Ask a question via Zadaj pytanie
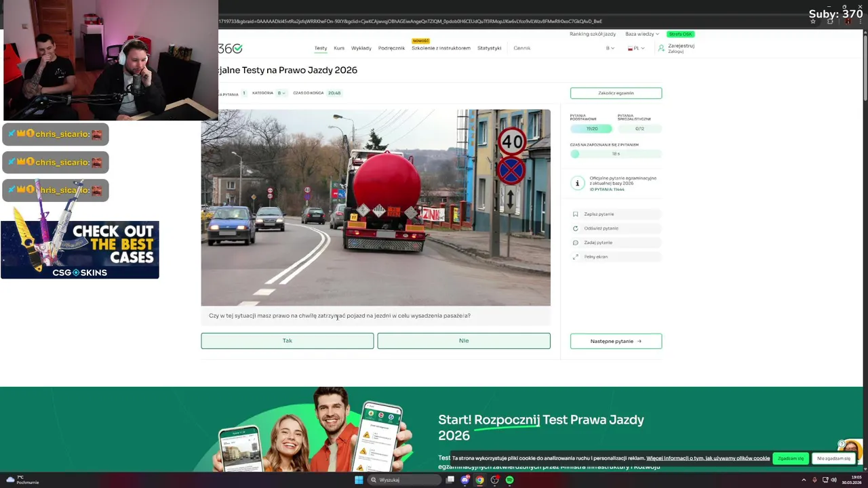 pos(616,243)
